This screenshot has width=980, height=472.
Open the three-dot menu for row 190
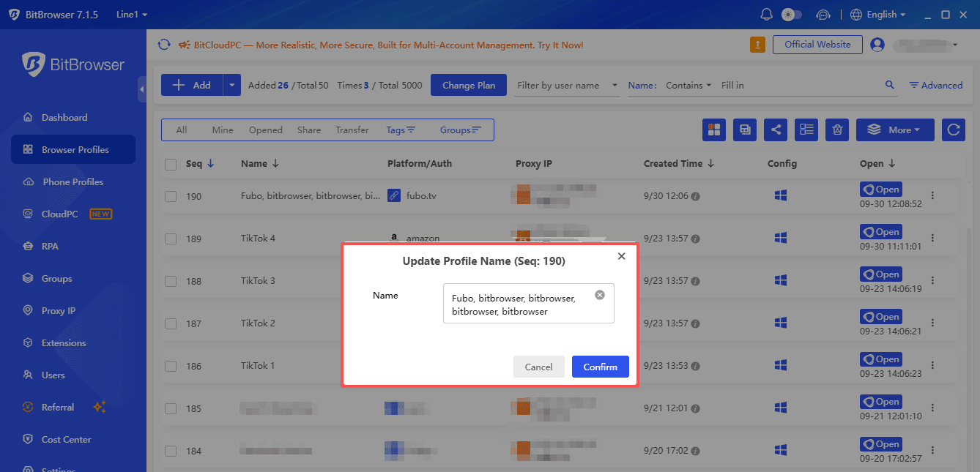pyautogui.click(x=932, y=196)
